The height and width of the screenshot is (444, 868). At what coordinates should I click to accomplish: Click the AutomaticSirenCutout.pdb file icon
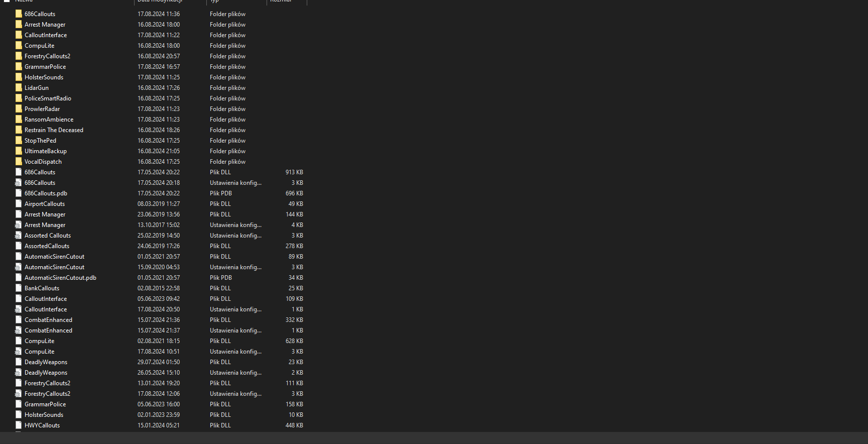click(x=19, y=278)
